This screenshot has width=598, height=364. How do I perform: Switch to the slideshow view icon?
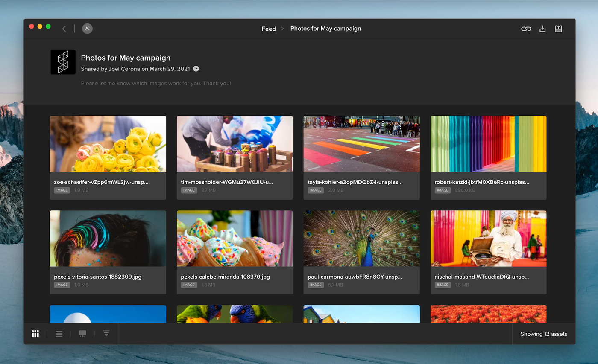[82, 334]
